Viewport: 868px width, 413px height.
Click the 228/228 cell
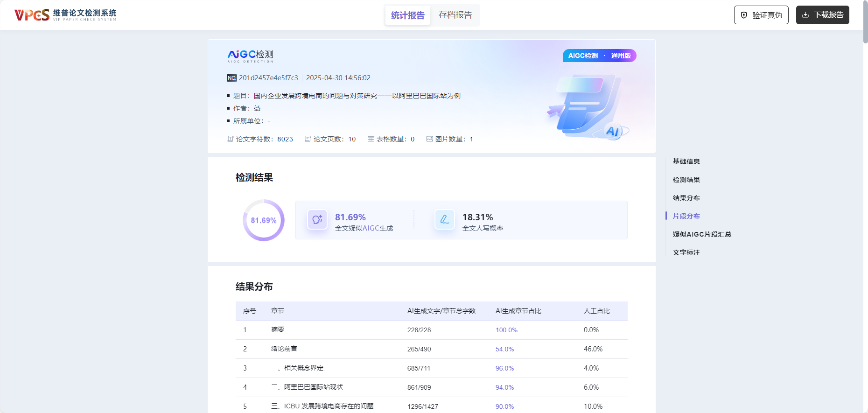[x=419, y=330]
